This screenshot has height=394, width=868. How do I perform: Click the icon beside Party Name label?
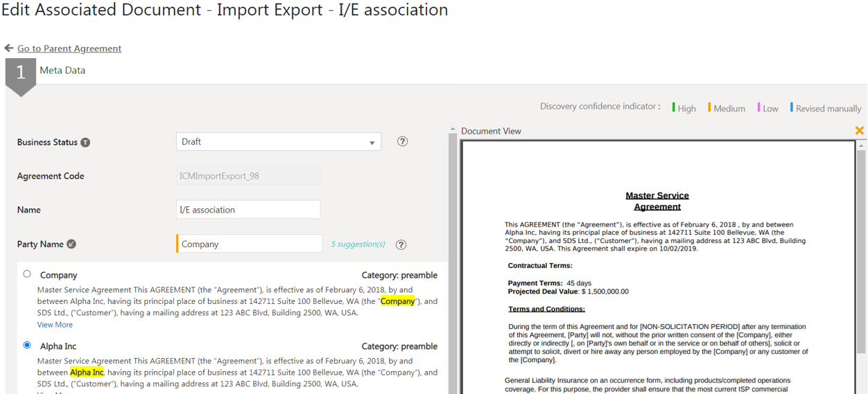(71, 244)
